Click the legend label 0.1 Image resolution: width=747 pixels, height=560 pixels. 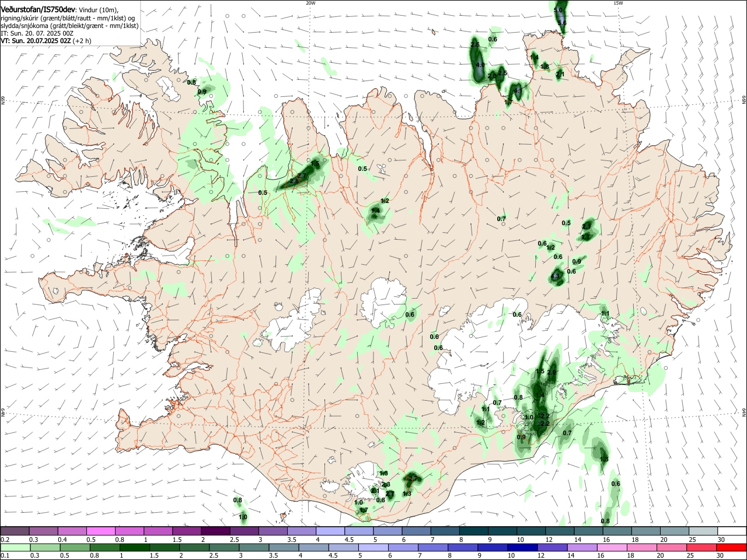(x=5, y=556)
